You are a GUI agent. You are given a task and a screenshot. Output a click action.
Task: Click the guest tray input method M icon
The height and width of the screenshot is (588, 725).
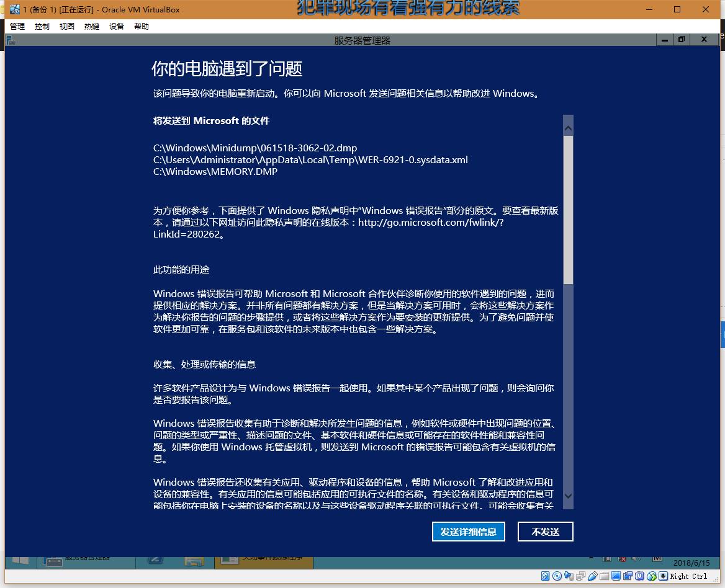[657, 558]
